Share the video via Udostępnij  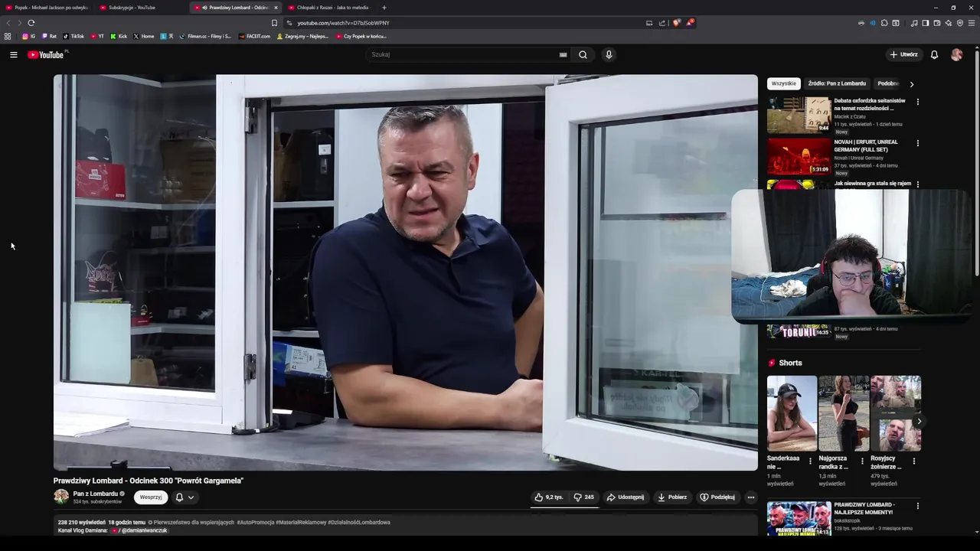pos(626,497)
